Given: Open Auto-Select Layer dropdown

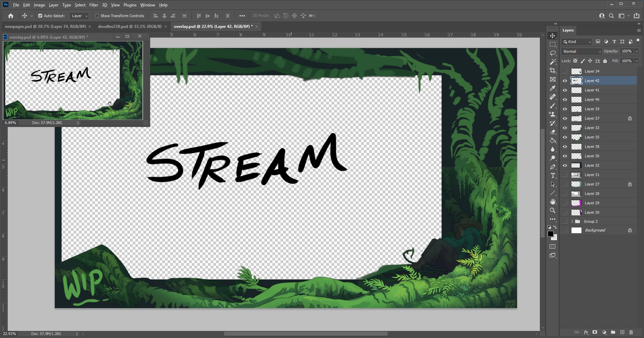Looking at the screenshot, I should pos(79,16).
